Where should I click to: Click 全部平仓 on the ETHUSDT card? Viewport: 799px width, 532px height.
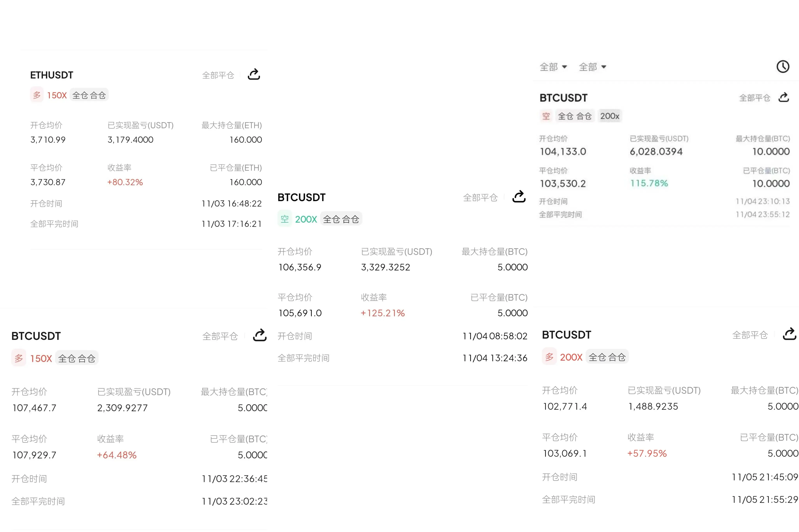point(218,75)
